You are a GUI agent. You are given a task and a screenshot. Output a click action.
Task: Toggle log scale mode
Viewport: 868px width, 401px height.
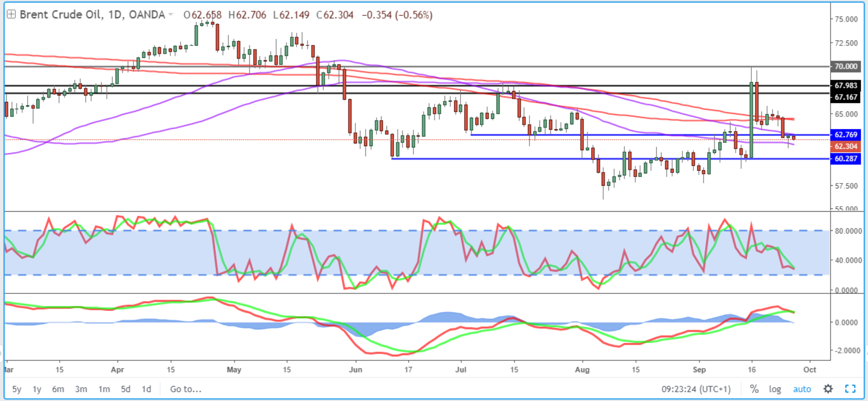775,389
